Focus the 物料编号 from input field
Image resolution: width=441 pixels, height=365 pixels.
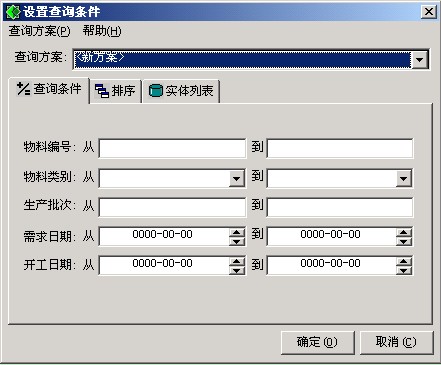[x=172, y=149]
